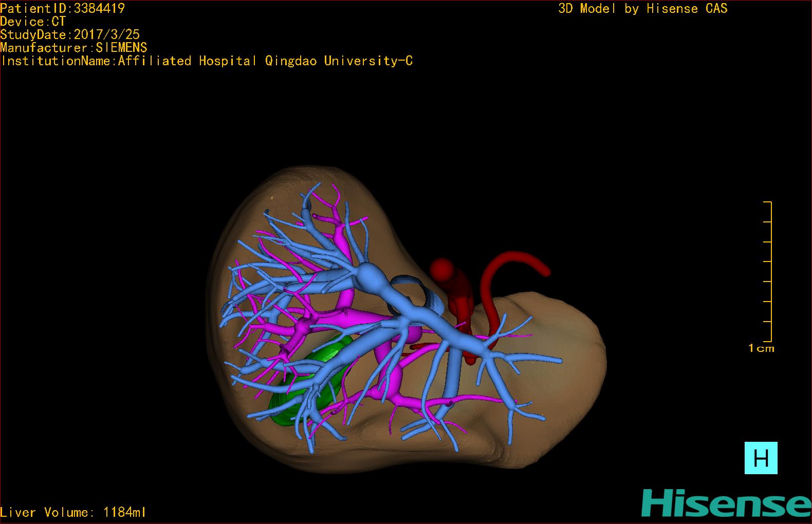The height and width of the screenshot is (524, 812).
Task: Click the cyan H orientation indicator
Action: 761,458
